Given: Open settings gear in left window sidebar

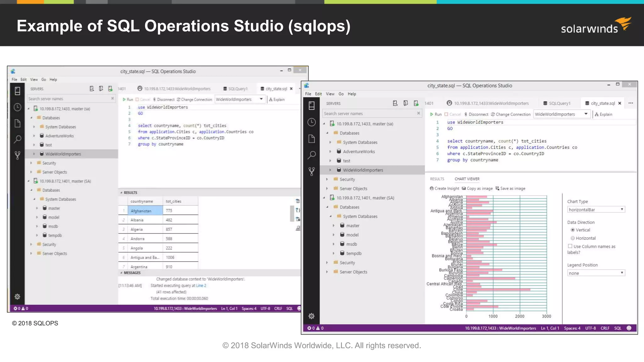Looking at the screenshot, I should click(x=17, y=297).
